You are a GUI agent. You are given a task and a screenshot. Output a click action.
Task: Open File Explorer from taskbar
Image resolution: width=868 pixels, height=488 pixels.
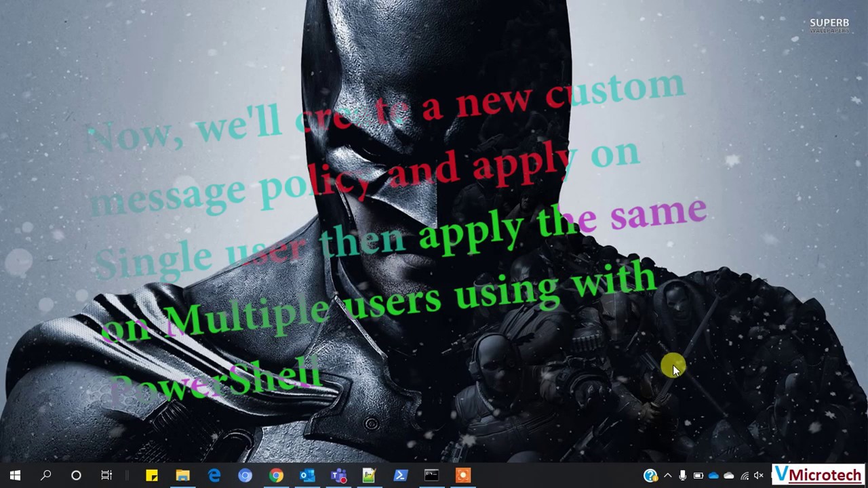(x=183, y=476)
